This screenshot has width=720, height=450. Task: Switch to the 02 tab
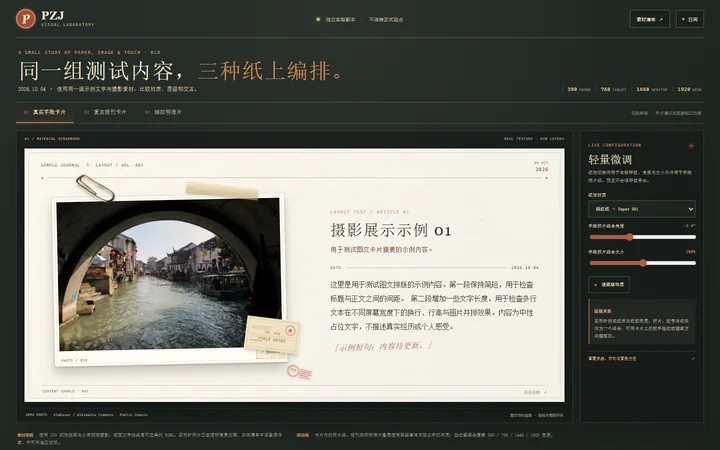click(105, 112)
